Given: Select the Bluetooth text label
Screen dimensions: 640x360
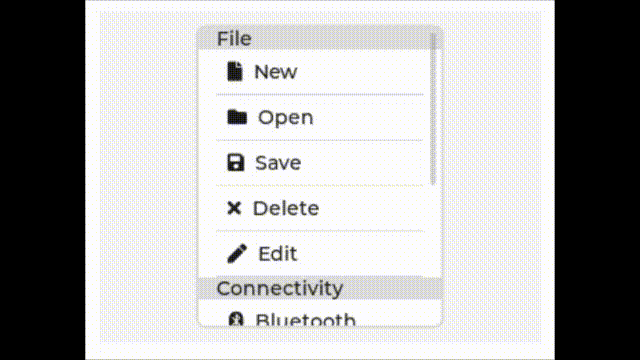Looking at the screenshot, I should [305, 320].
